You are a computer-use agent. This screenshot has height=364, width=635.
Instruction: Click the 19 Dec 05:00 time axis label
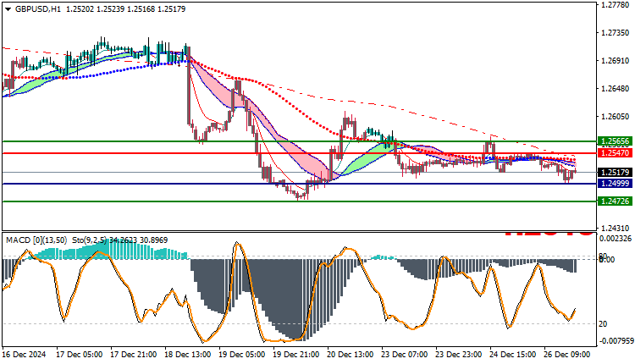point(242,355)
